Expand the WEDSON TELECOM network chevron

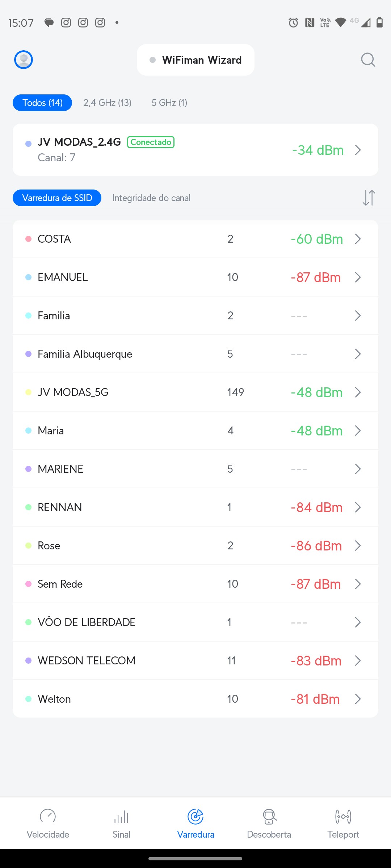358,661
